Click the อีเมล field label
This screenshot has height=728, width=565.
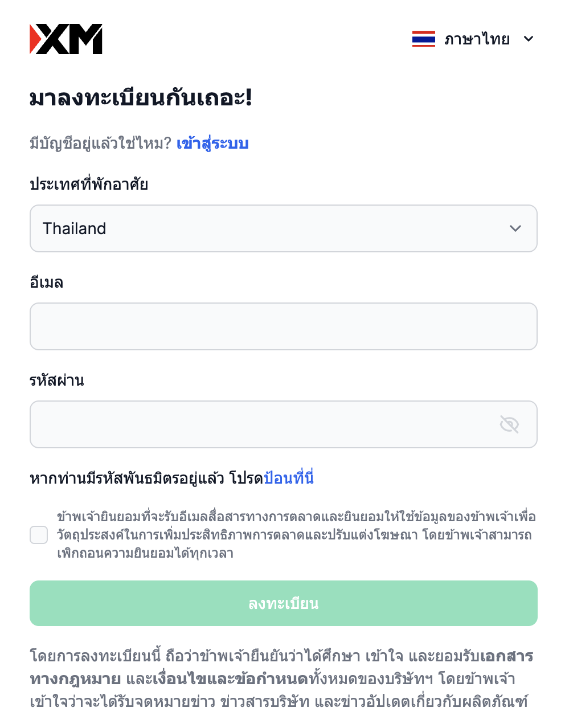pyautogui.click(x=46, y=282)
